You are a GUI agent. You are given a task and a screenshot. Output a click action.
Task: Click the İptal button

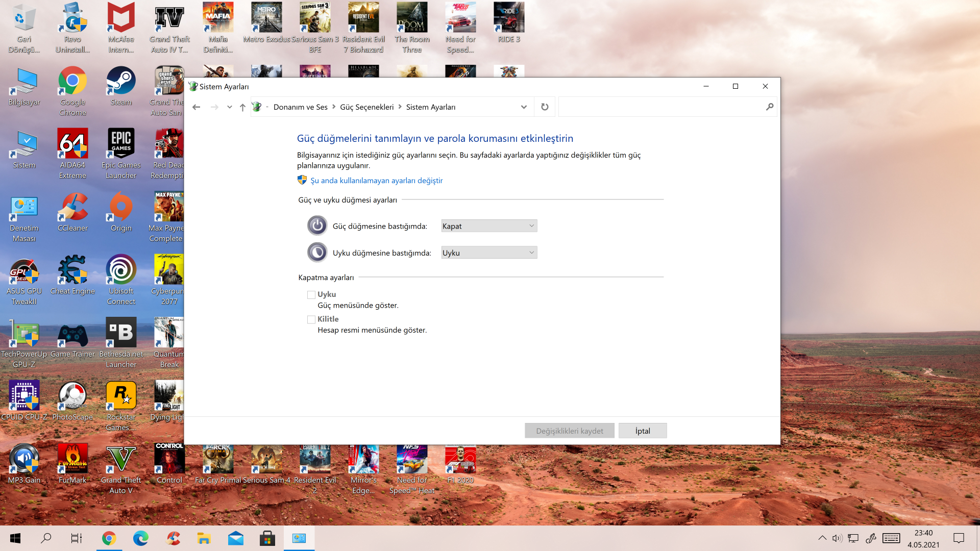click(642, 431)
